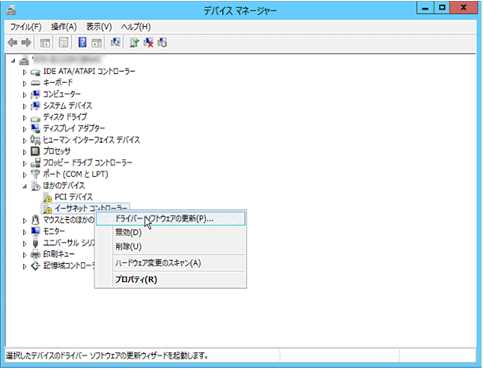Select the PCI デバイス tree item

click(73, 197)
